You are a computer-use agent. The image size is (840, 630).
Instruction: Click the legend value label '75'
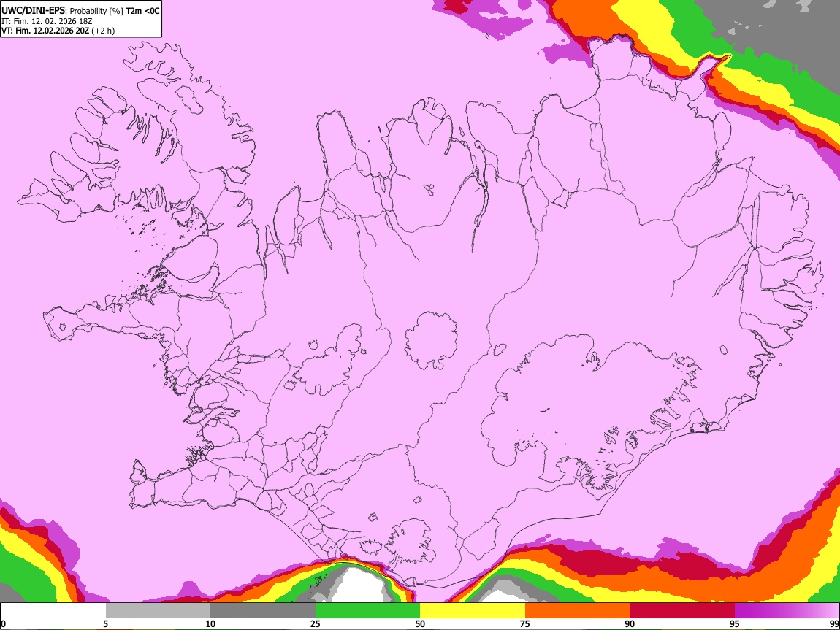coord(524,623)
